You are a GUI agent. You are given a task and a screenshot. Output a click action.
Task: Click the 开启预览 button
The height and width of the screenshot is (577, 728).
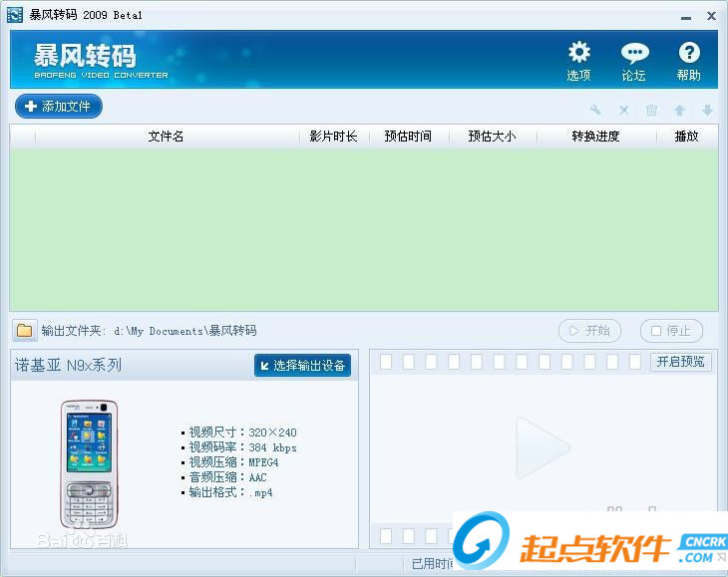680,362
